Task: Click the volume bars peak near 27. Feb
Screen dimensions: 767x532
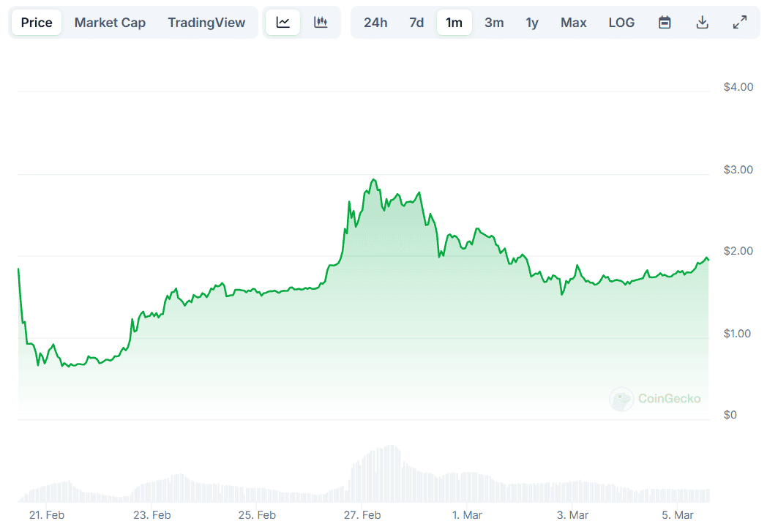Action: (x=392, y=446)
